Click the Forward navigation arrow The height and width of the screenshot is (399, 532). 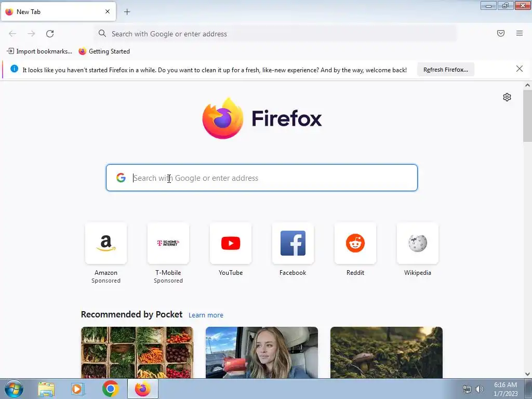[31, 34]
